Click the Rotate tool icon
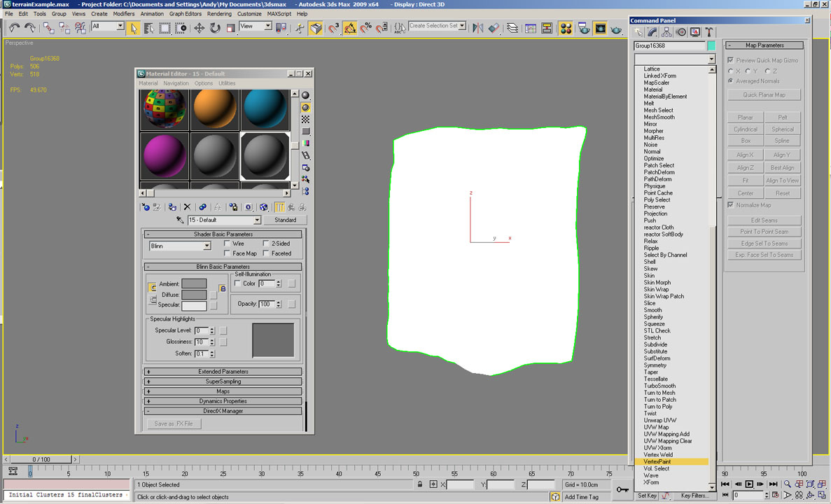Screen dimensions: 831x504 coord(215,28)
